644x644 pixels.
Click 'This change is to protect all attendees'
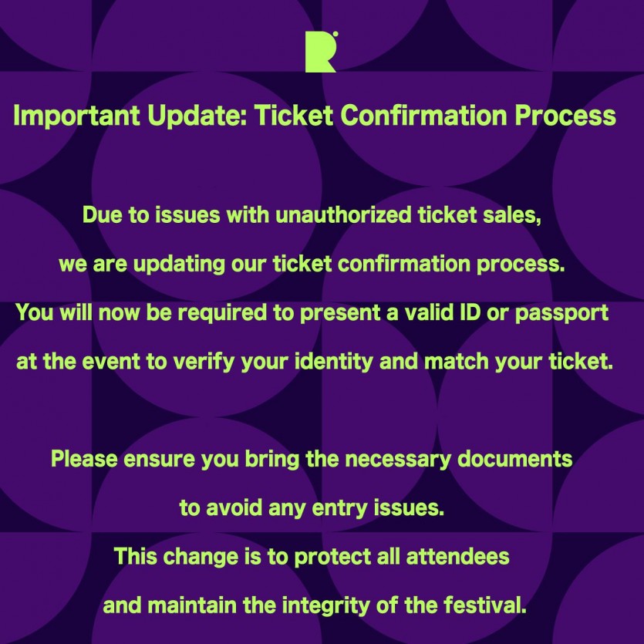[x=312, y=556]
